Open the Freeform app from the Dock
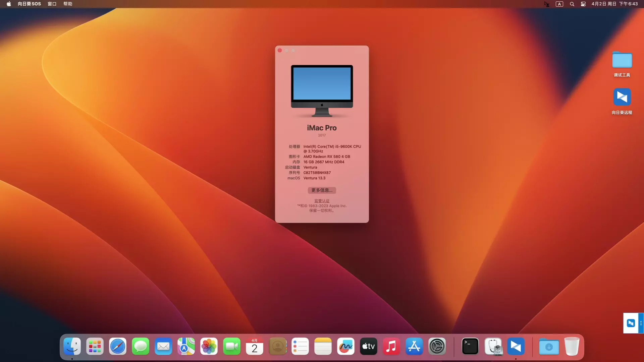 pyautogui.click(x=346, y=346)
